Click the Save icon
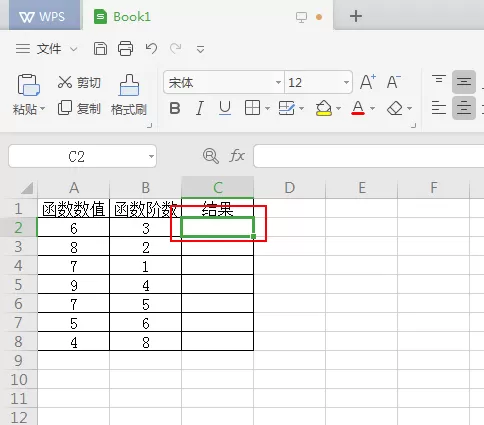484x425 pixels. pos(100,49)
